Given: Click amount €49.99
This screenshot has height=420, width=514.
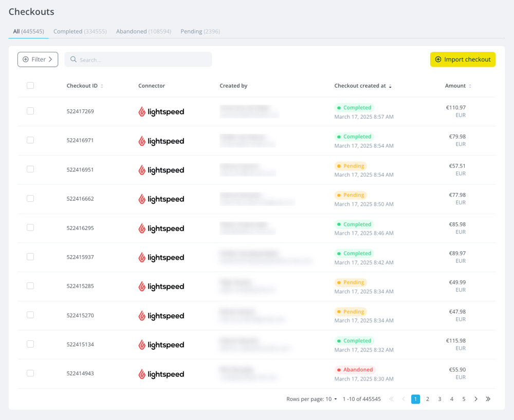Looking at the screenshot, I should point(457,282).
